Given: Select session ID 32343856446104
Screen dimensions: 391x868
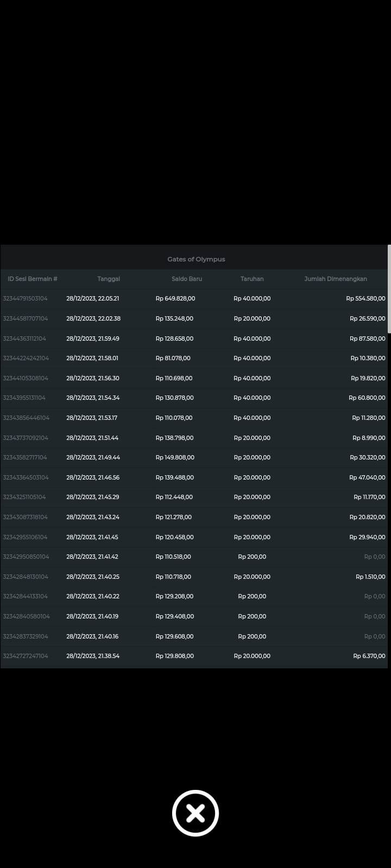Looking at the screenshot, I should coord(26,418).
